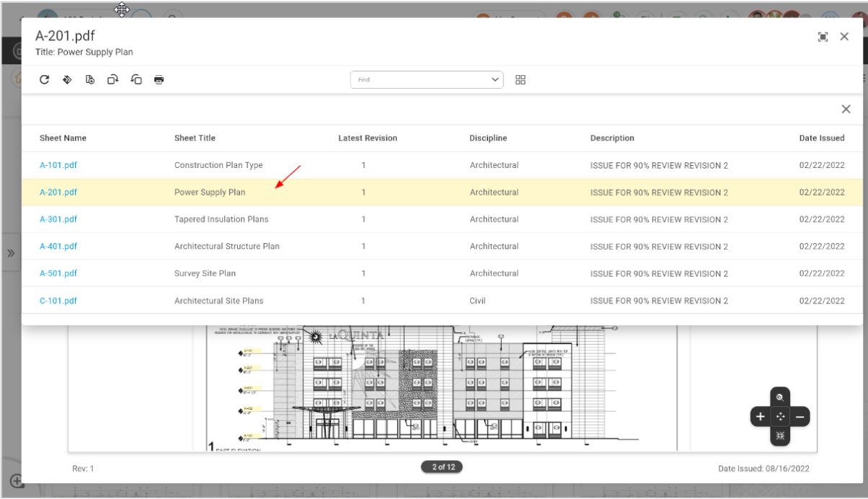Open sheet A-201.pdf link

coord(58,193)
